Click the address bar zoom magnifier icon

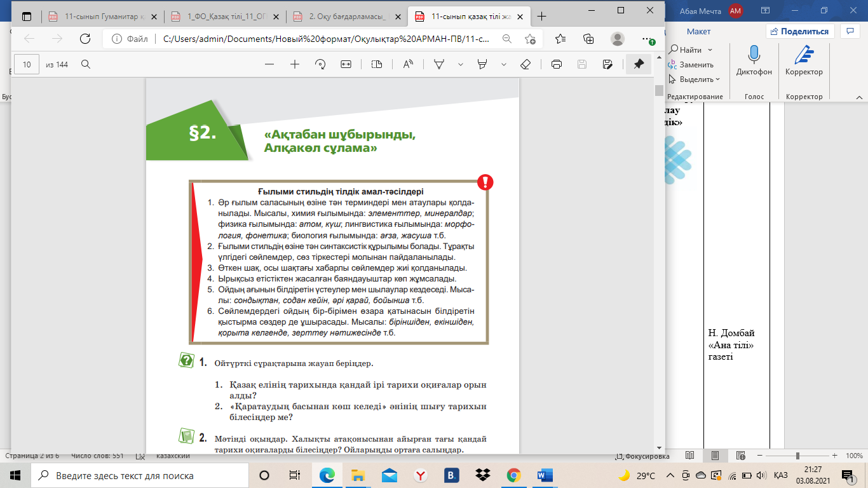[507, 39]
